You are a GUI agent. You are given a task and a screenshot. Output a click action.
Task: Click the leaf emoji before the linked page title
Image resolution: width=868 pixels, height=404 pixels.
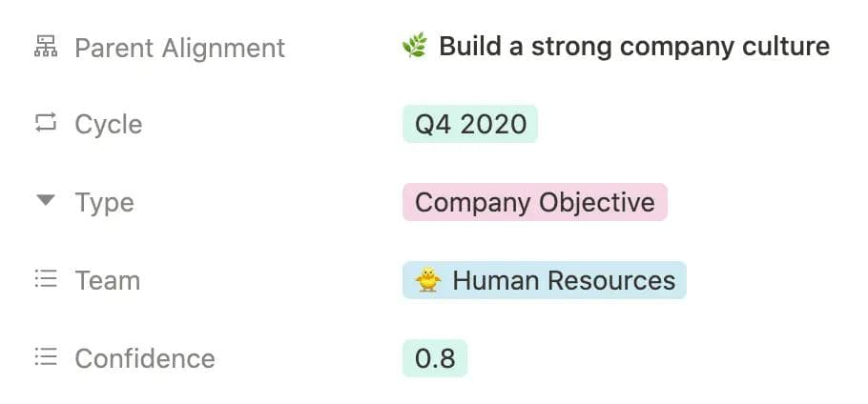click(x=415, y=46)
